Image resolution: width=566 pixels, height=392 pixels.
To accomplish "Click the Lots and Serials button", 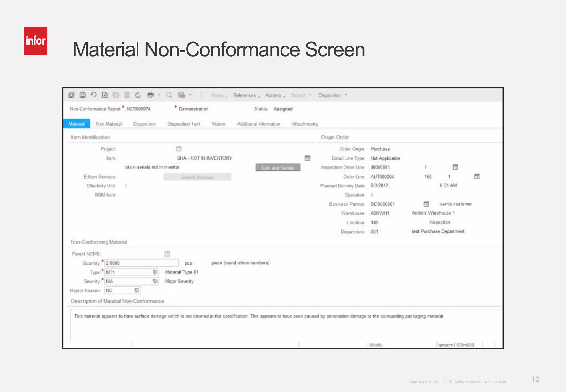I will point(278,168).
